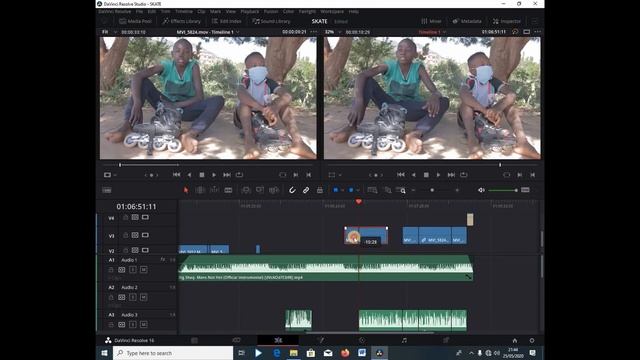Activate the Dynamic Trim Mode tool
Viewport: 640px width, 360px height.
tap(214, 190)
